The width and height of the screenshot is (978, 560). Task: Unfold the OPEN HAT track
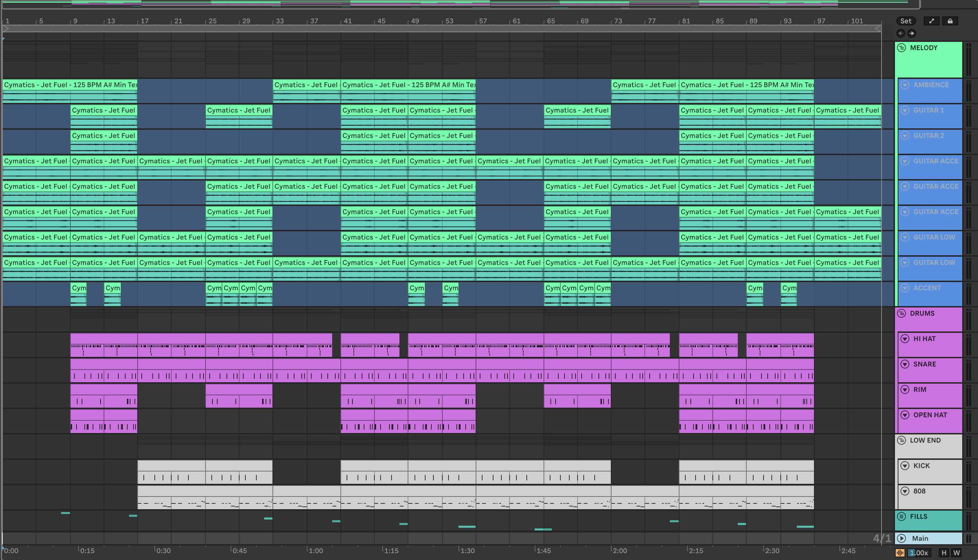[x=905, y=415]
